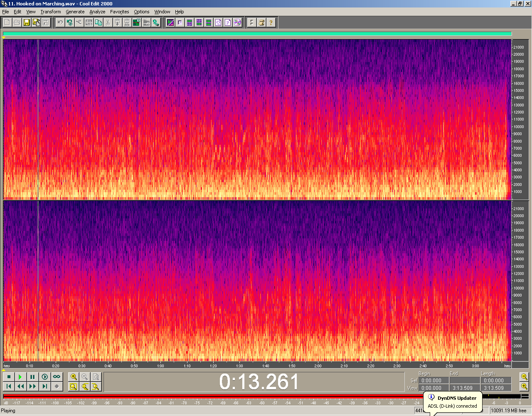Click the Undo arrow in the toolbar
This screenshot has height=416, width=532.
pyautogui.click(x=60, y=22)
